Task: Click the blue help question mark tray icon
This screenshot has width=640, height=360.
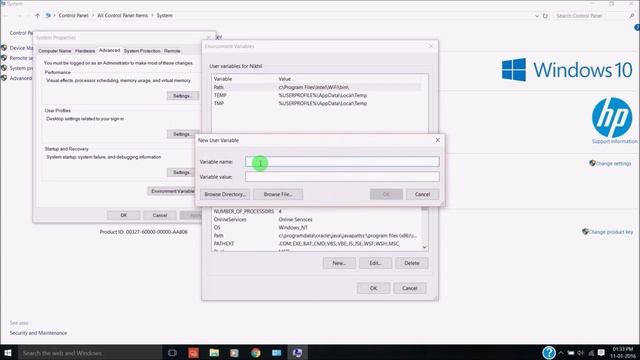Action: click(x=549, y=352)
